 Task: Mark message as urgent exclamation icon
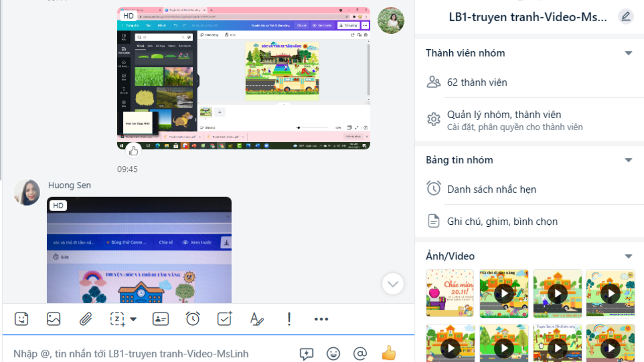click(289, 319)
